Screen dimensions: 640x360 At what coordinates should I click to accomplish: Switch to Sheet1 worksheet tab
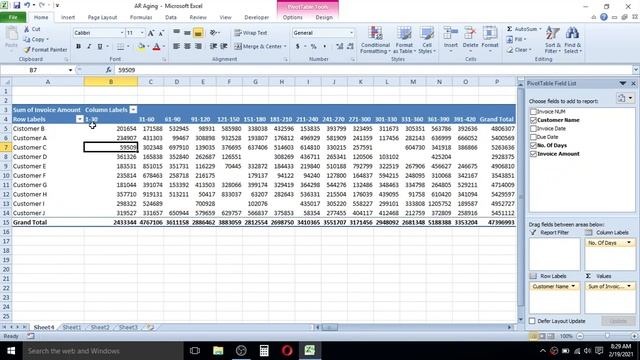[x=72, y=327]
